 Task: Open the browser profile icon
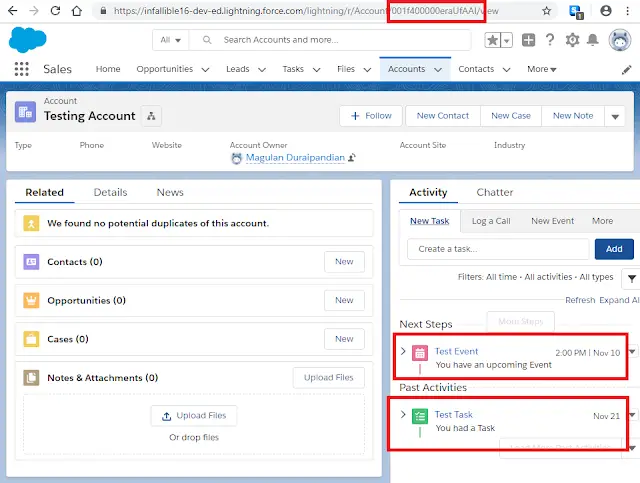tap(606, 11)
